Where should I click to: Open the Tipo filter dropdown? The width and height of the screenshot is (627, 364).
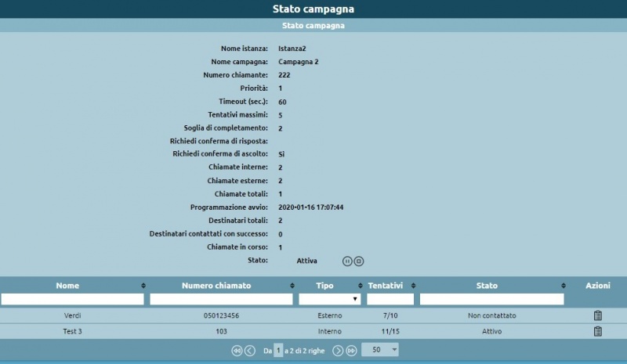tap(329, 299)
